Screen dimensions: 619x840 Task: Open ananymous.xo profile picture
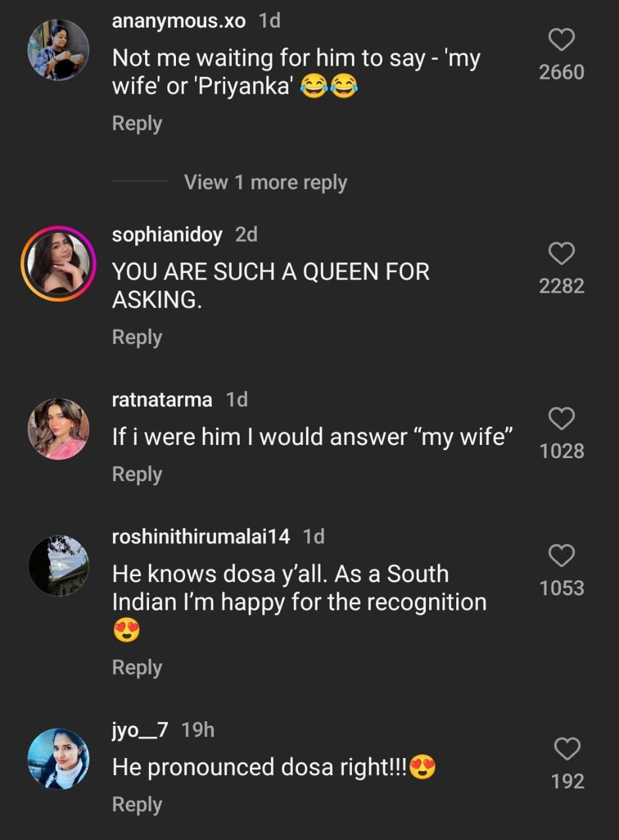(x=58, y=50)
